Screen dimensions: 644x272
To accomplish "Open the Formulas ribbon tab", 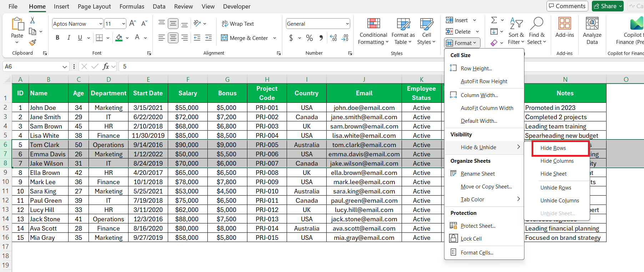I will click(x=132, y=6).
